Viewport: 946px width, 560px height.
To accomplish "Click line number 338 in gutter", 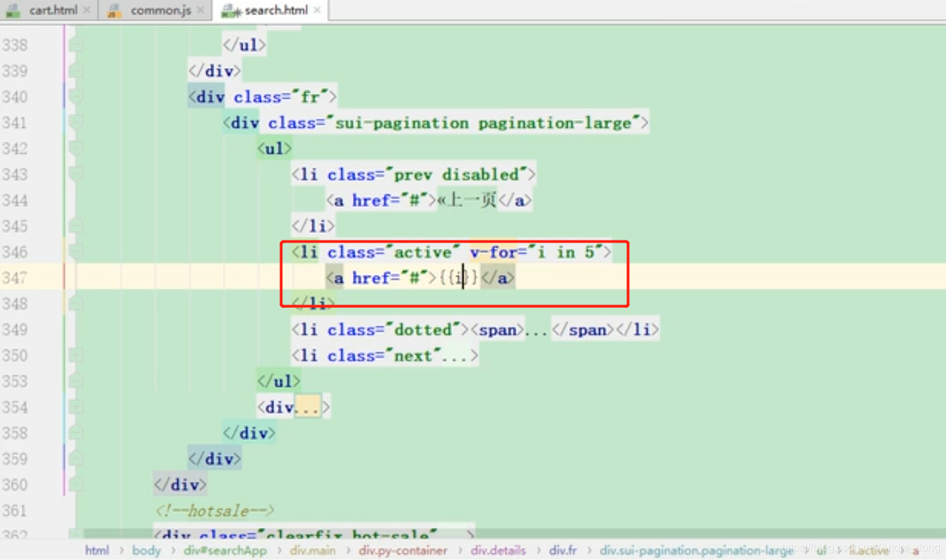I will 15,45.
